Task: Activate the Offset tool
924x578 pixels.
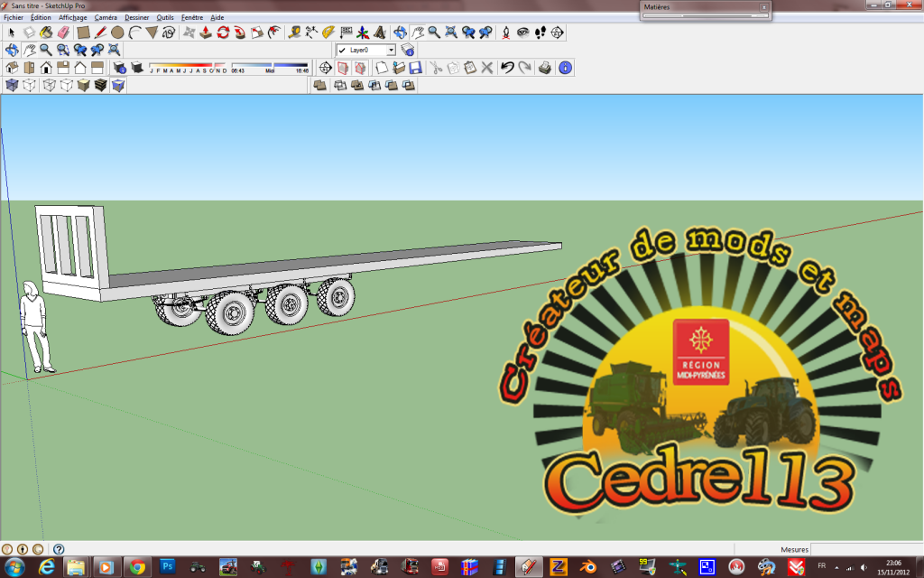Action: (x=274, y=33)
